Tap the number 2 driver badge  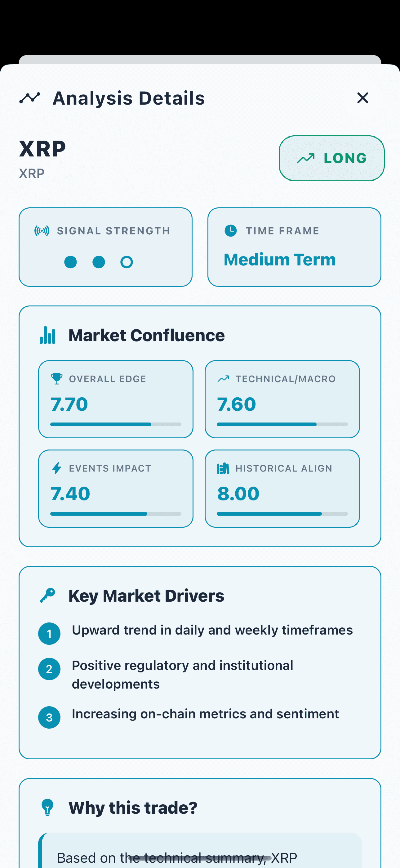[49, 669]
